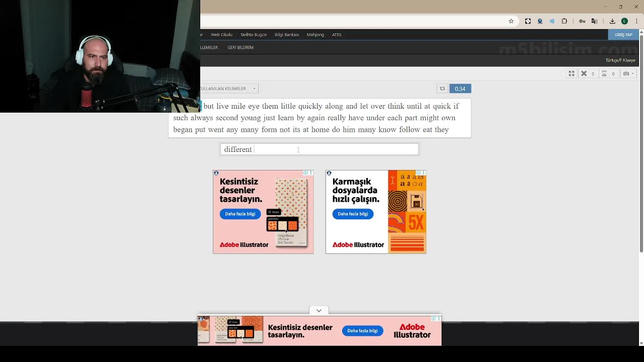Open the Bilgi Bankası menu item
644x362 pixels.
pyautogui.click(x=287, y=35)
